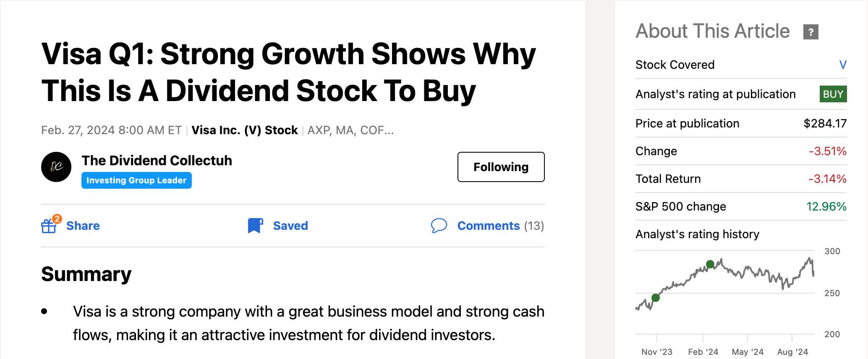Click the comments speech bubble icon
This screenshot has width=868, height=359.
439,226
